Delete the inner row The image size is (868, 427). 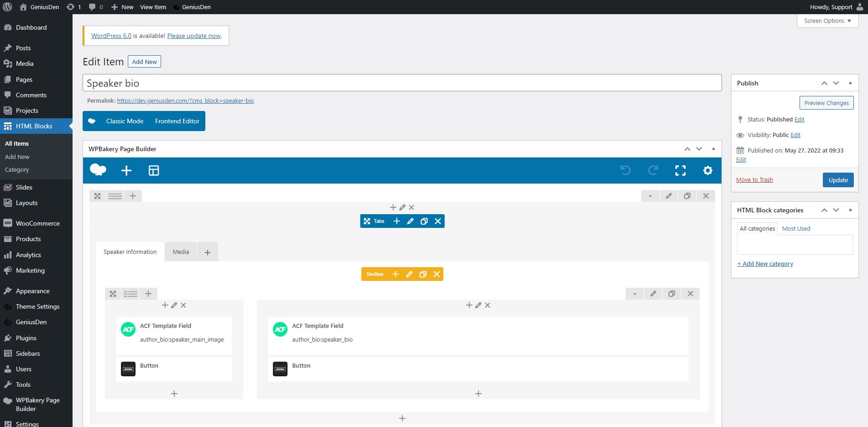coord(690,294)
